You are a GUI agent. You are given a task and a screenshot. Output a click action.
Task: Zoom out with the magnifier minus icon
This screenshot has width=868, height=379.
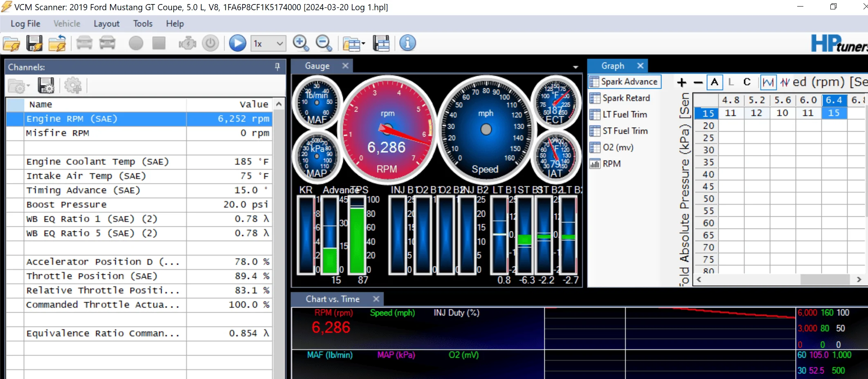coord(324,43)
